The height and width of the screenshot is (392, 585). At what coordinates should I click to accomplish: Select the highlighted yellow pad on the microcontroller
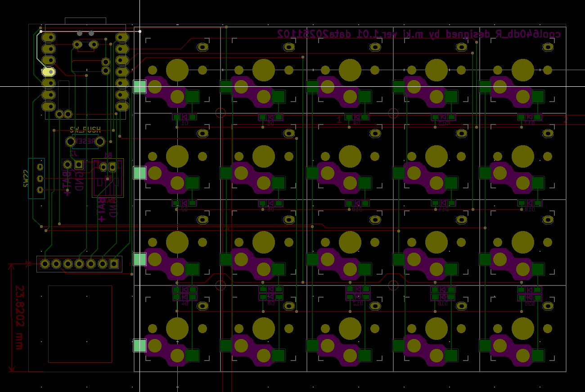coord(48,71)
